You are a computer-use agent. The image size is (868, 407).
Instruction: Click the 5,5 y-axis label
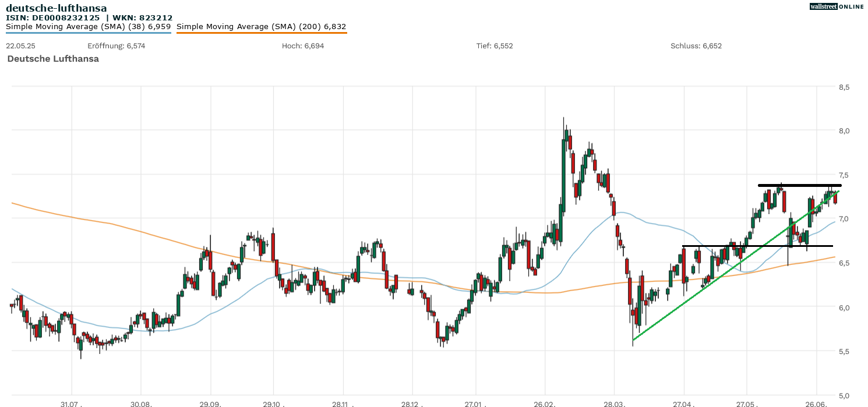(x=844, y=352)
